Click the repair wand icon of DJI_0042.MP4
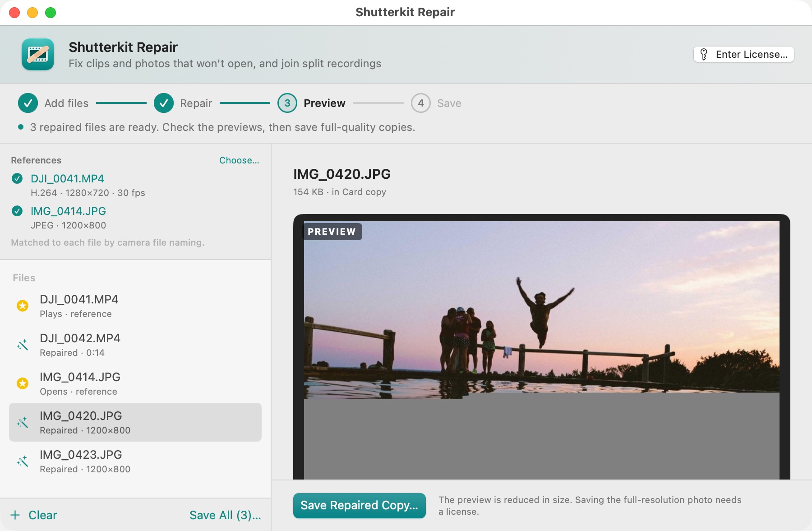812x531 pixels. coord(23,345)
